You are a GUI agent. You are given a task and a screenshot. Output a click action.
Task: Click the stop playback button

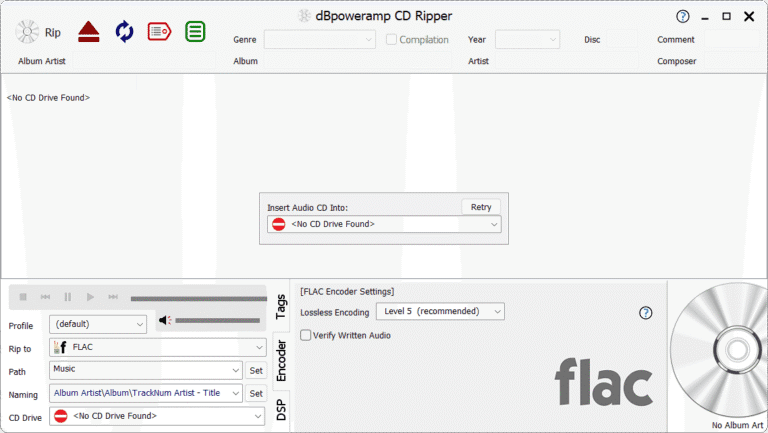coord(23,297)
